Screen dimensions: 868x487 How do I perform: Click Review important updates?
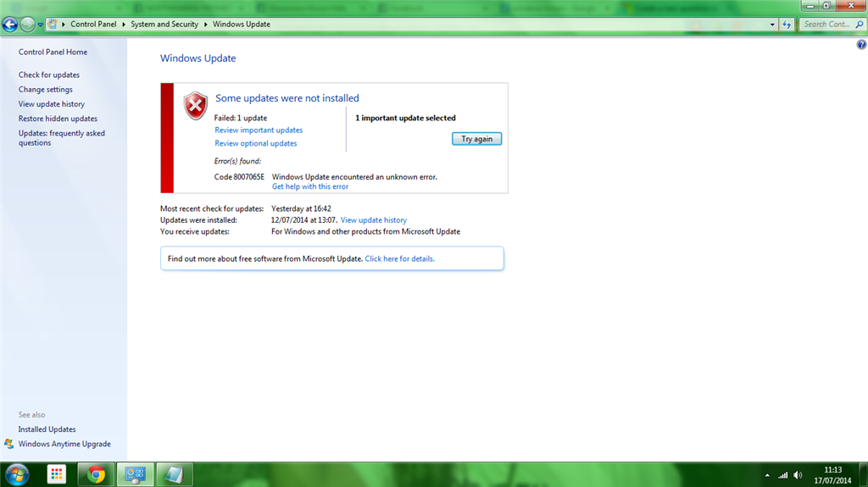[259, 130]
